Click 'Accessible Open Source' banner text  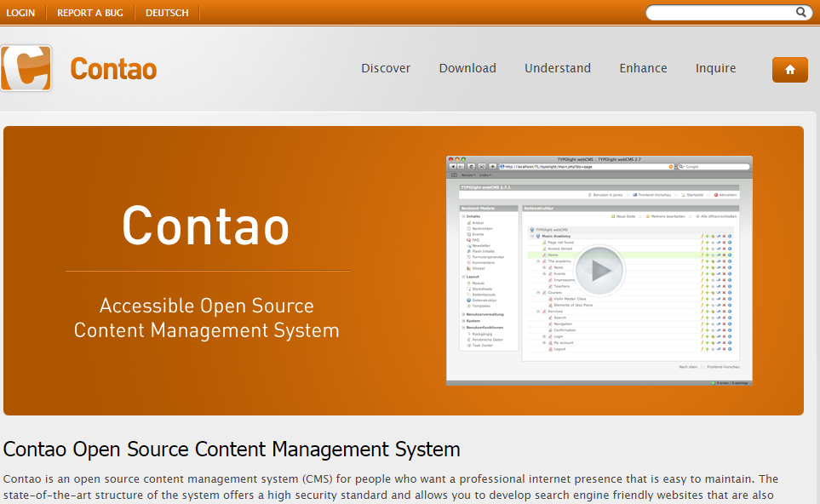click(207, 306)
